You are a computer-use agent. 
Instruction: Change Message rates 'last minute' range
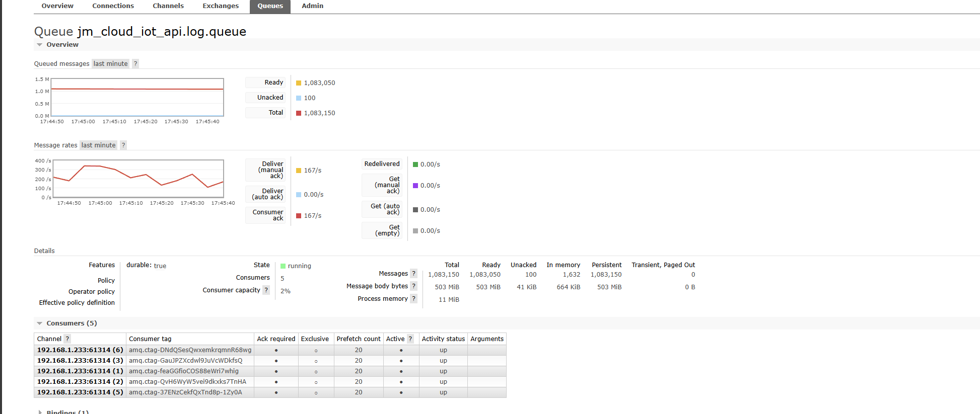click(x=98, y=145)
